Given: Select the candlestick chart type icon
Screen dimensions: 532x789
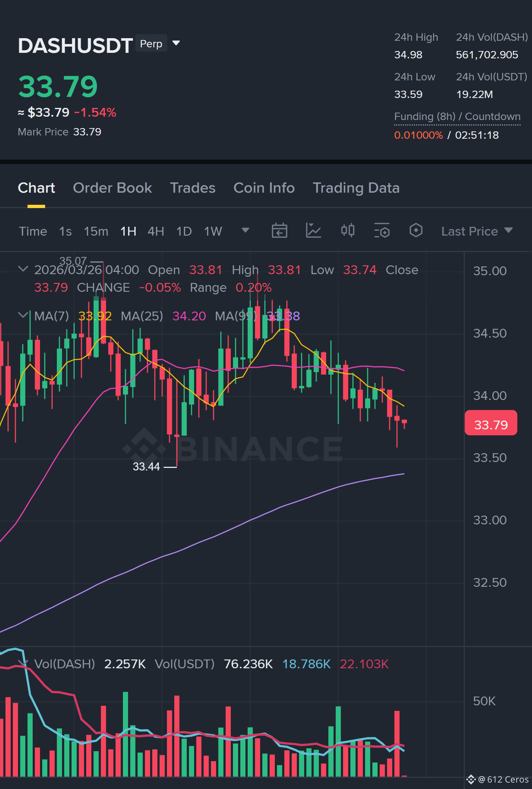Looking at the screenshot, I should [x=347, y=231].
